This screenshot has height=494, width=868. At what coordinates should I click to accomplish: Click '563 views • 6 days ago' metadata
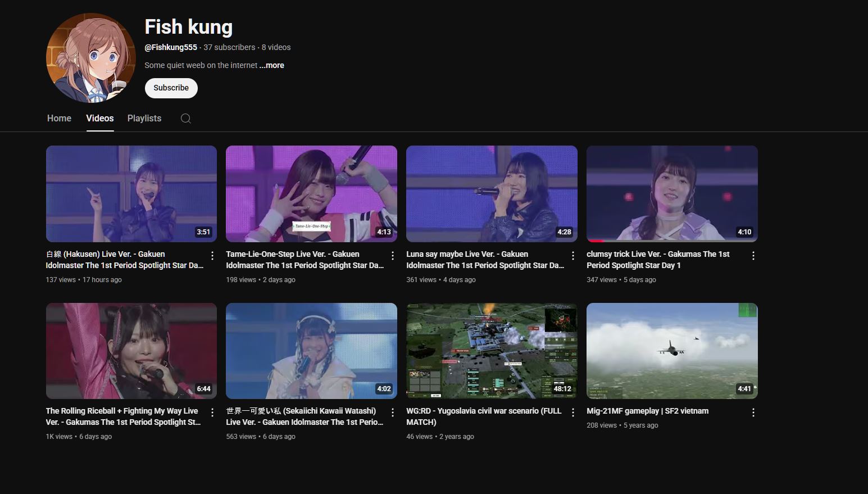click(261, 436)
